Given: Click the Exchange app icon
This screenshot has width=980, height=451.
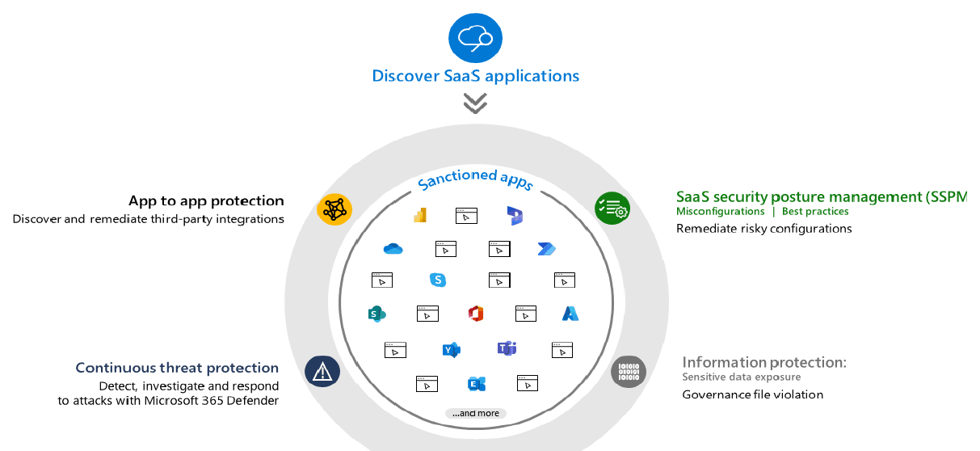Looking at the screenshot, I should pos(477,383).
